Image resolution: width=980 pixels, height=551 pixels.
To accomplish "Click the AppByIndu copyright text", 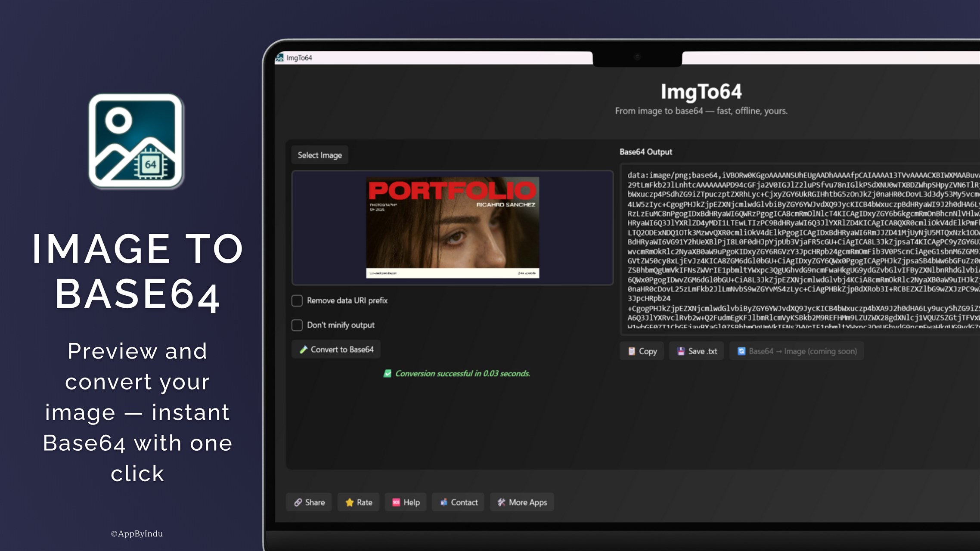I will [137, 534].
